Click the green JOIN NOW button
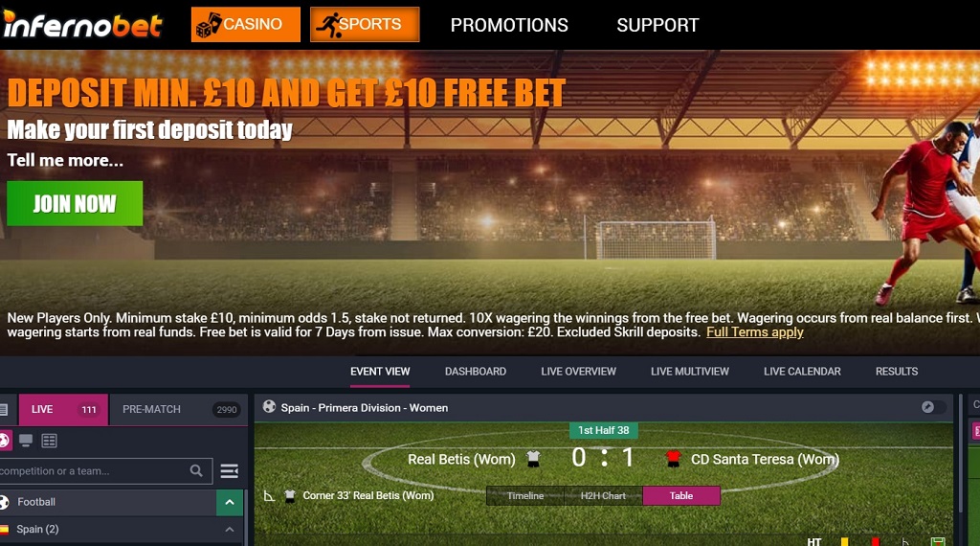This screenshot has height=546, width=980. [75, 203]
